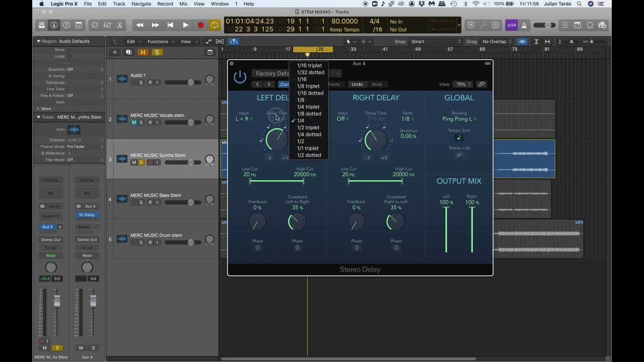Bypass Stereo Delay with power button

[x=240, y=77]
